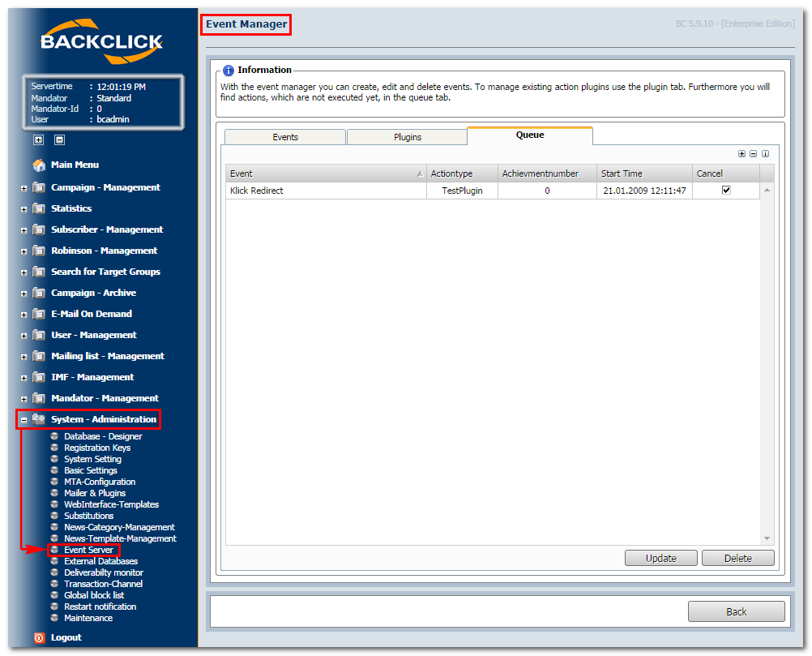
Task: Click the Main Menu home icon
Action: click(x=39, y=165)
